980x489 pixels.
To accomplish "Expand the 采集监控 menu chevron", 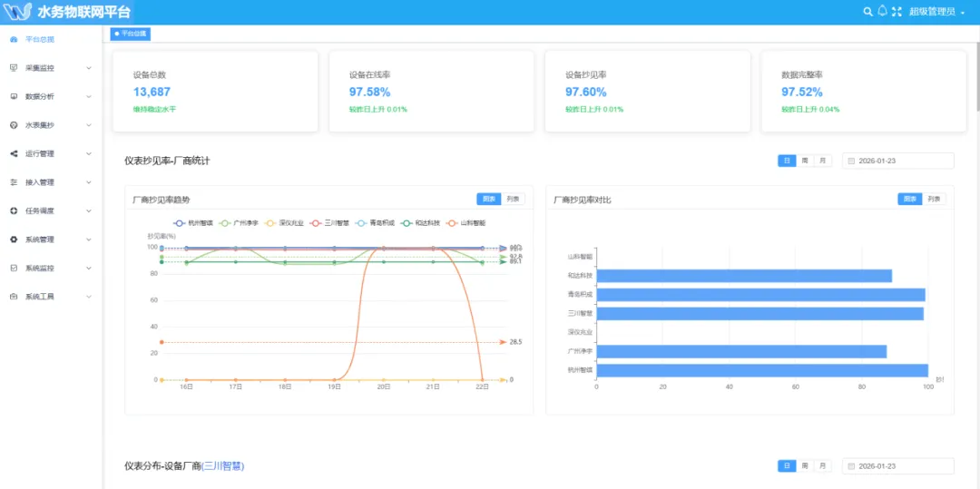I will pyautogui.click(x=89, y=68).
